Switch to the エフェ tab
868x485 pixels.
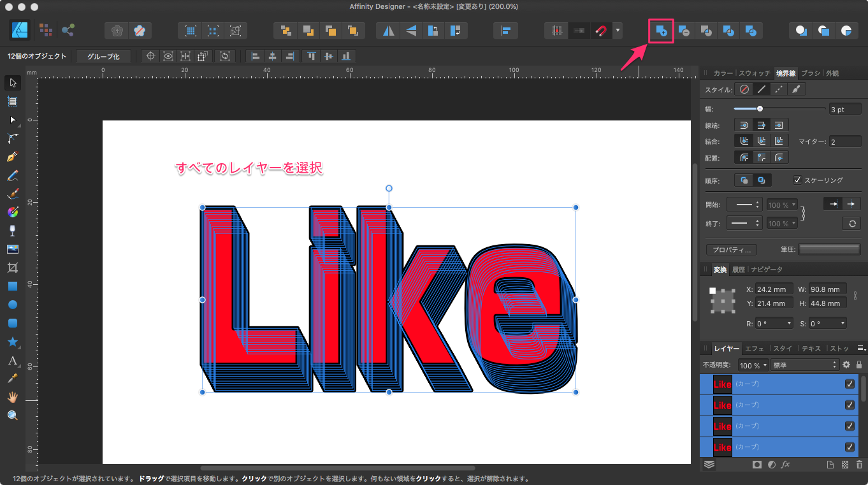[x=755, y=349]
